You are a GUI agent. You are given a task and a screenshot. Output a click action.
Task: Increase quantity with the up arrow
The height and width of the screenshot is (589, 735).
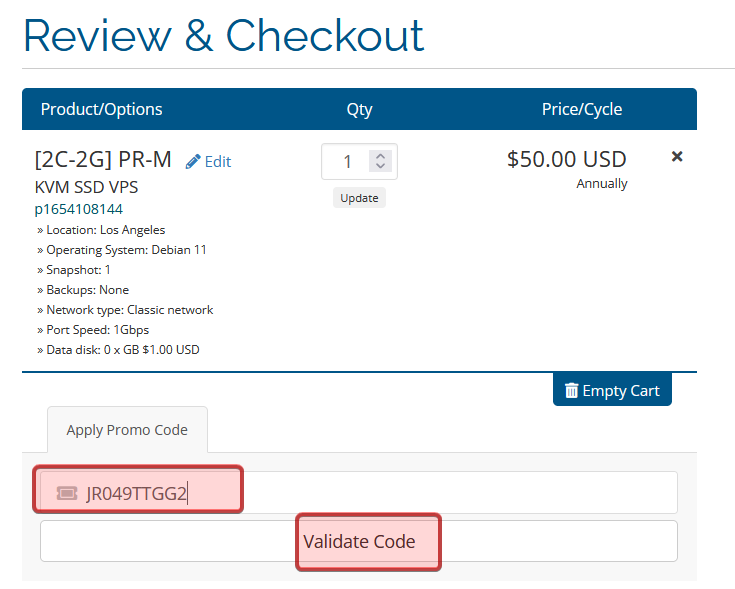click(x=379, y=155)
